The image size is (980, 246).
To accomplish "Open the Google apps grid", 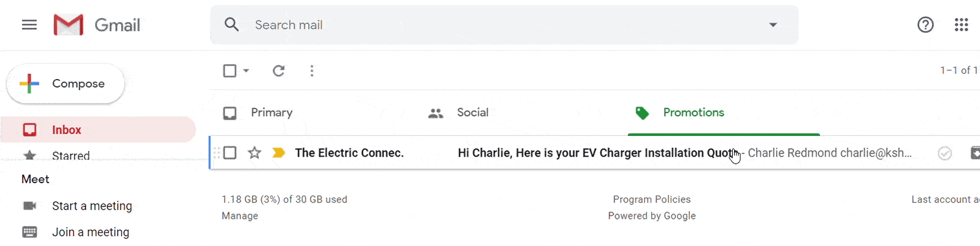I will coord(961,25).
